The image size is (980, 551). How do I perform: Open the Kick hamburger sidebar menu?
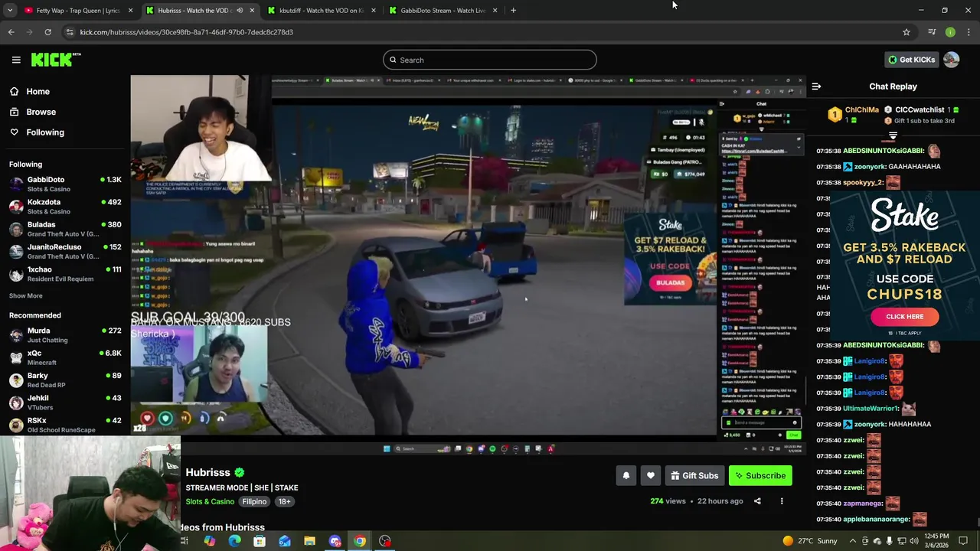point(16,60)
